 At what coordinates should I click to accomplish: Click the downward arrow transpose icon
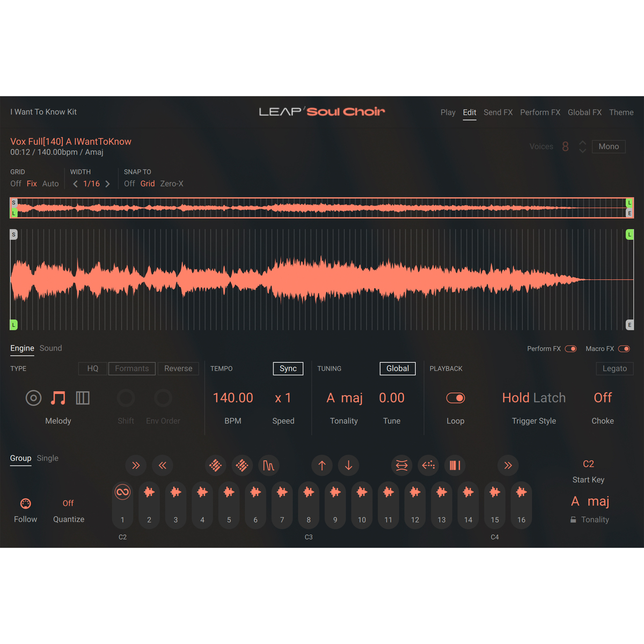348,465
